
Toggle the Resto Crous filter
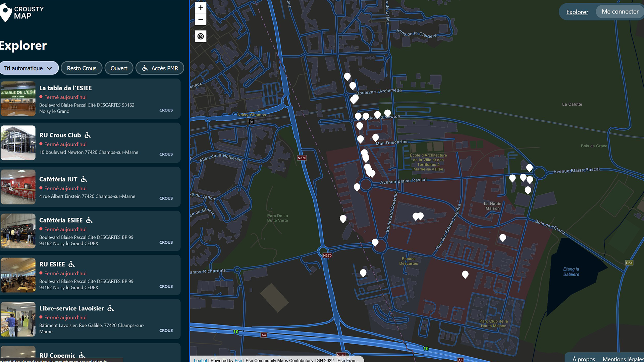[x=82, y=68]
